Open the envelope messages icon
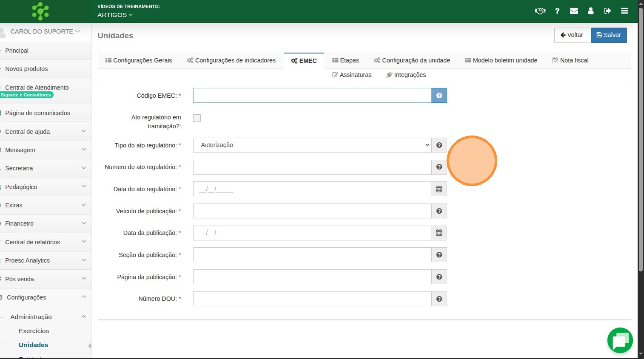The width and height of the screenshot is (644, 359). point(574,11)
